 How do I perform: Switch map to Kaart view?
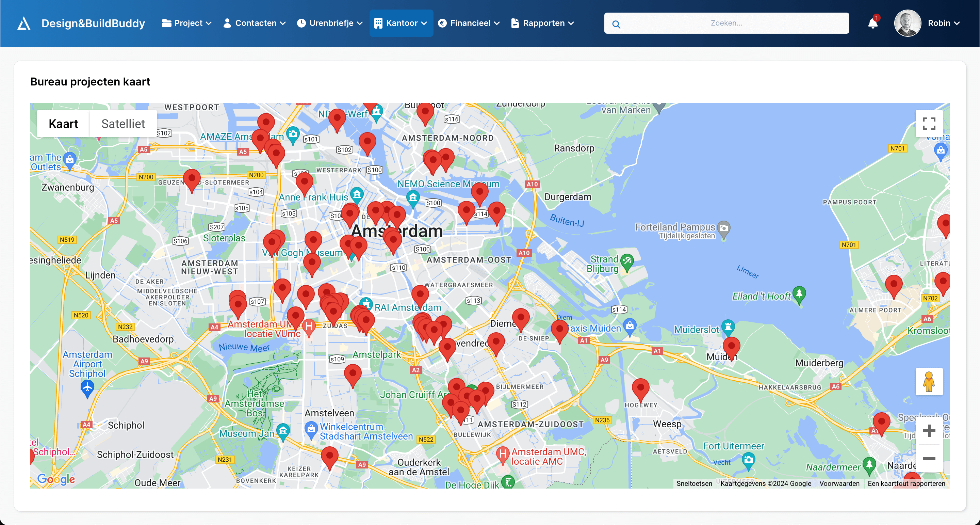pos(63,124)
